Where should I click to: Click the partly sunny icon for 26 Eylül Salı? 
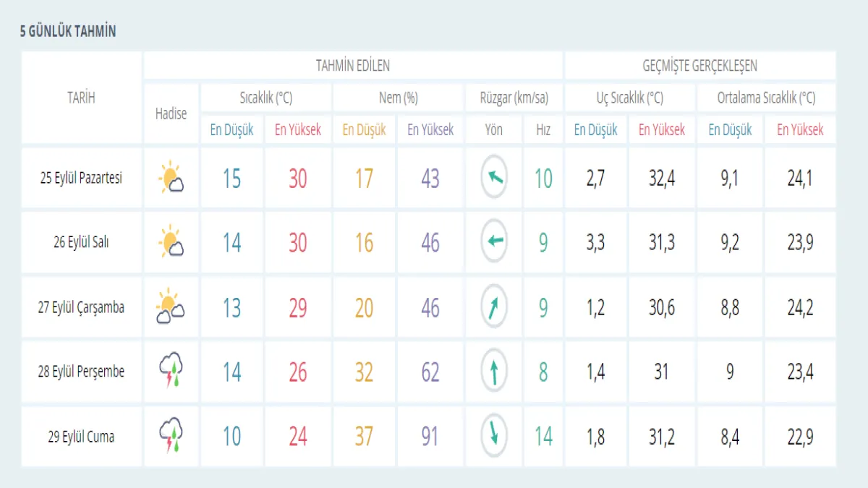click(x=171, y=242)
